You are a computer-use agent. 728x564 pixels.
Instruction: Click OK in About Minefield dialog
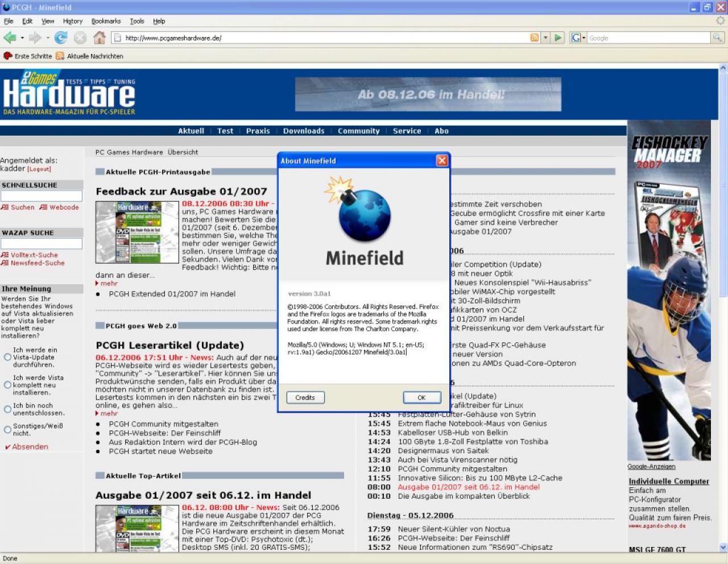point(421,397)
